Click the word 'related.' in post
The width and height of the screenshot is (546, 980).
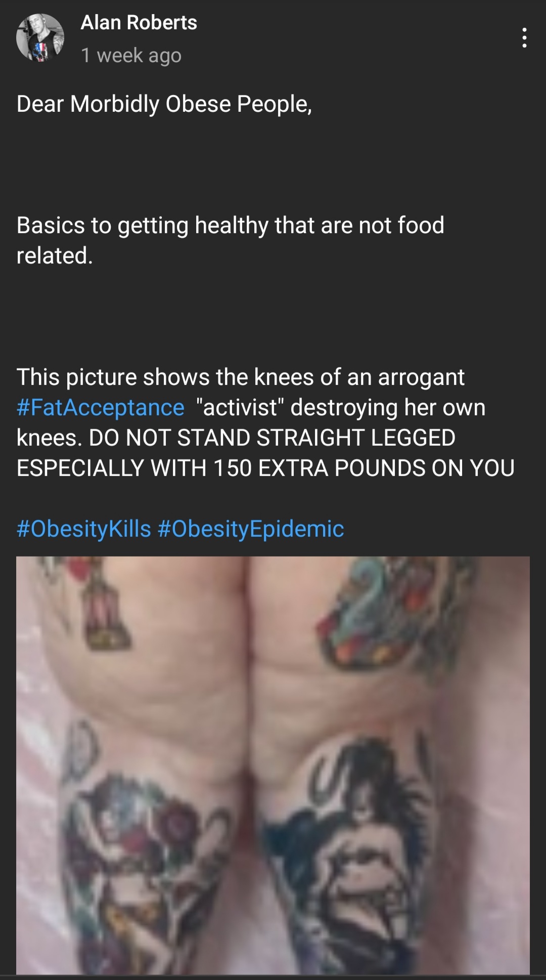tap(55, 255)
